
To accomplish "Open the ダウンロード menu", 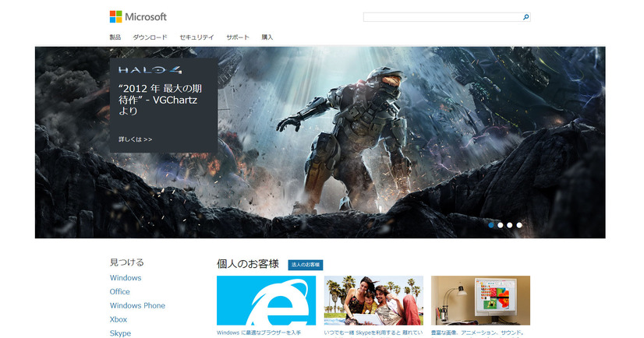I will pyautogui.click(x=150, y=37).
